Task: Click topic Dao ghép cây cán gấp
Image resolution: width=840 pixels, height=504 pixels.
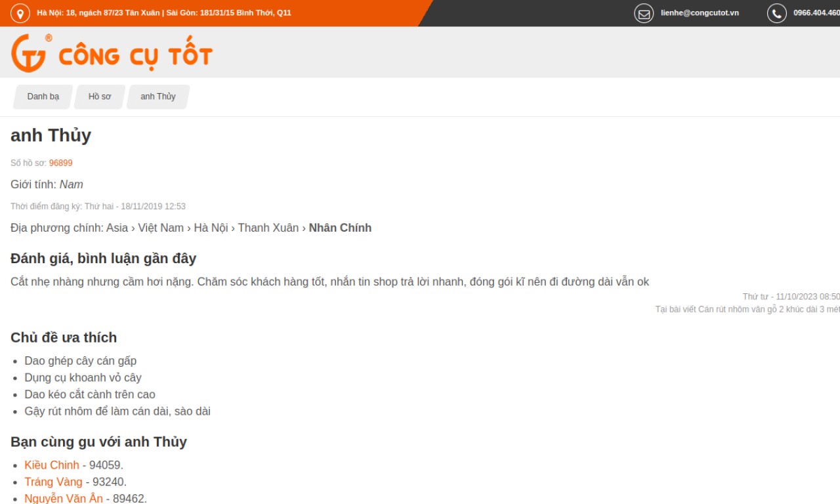Action: tap(81, 360)
